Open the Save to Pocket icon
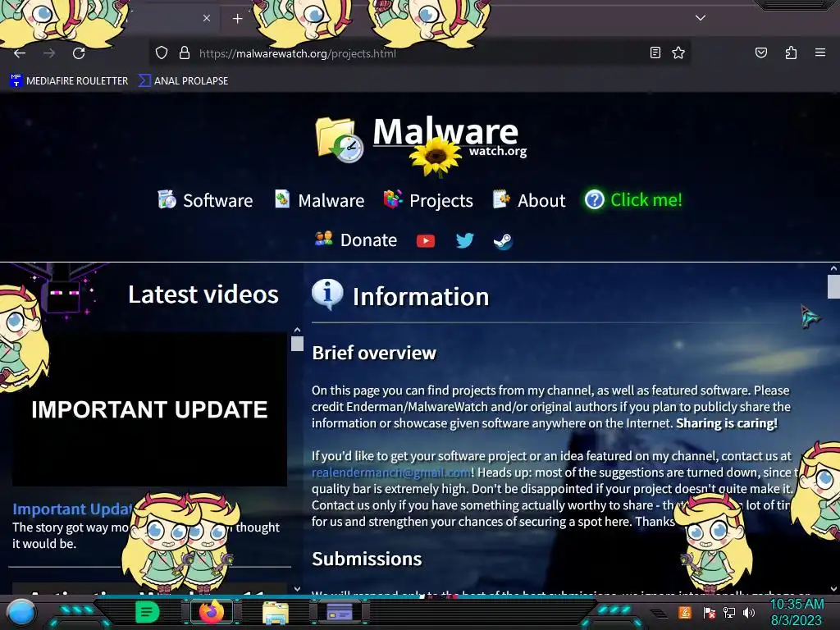840x630 pixels. point(760,52)
